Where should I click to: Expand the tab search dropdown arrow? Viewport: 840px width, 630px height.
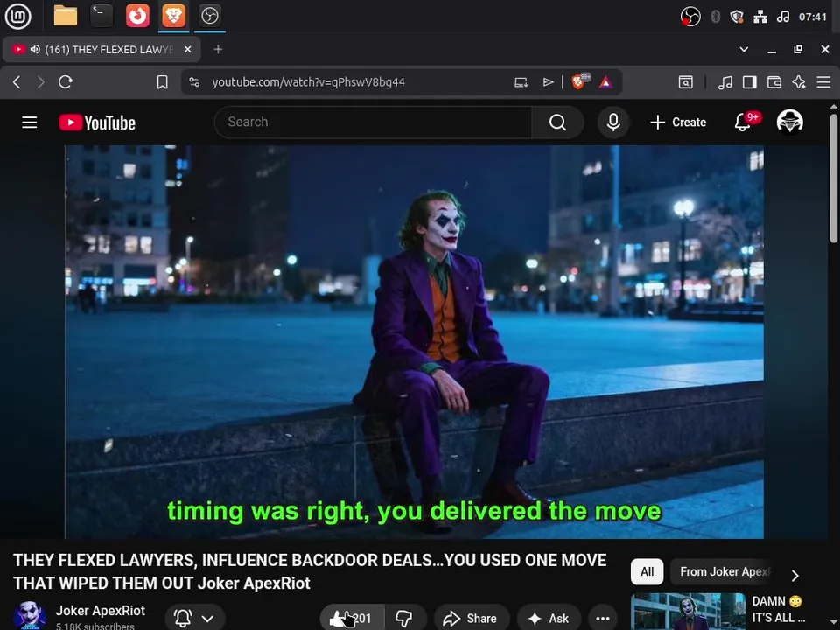[x=744, y=49]
